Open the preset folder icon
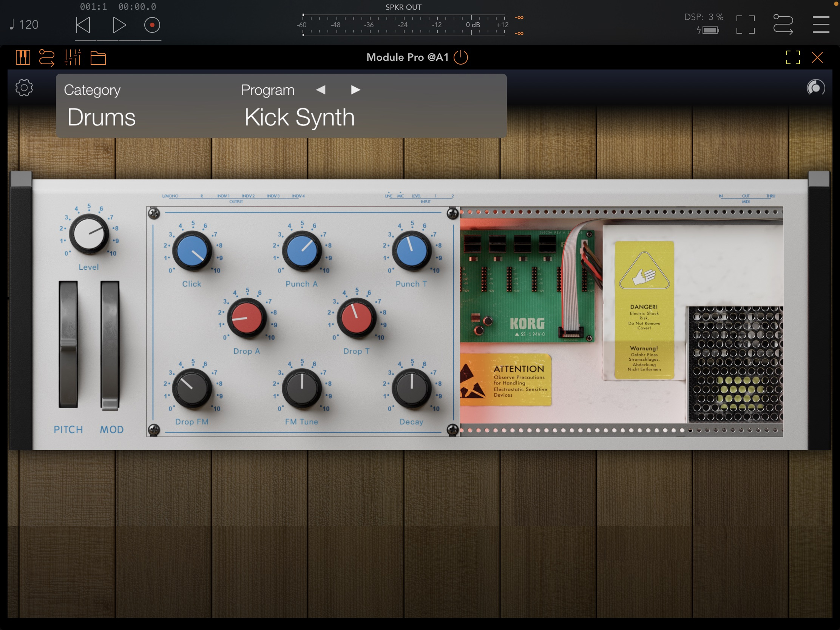This screenshot has width=840, height=630. coord(98,58)
